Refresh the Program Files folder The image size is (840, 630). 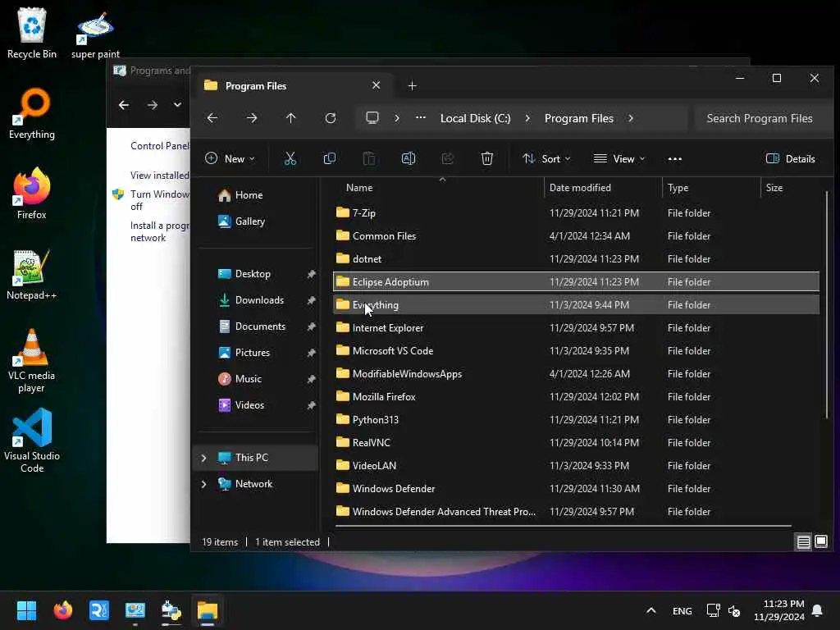click(x=331, y=118)
